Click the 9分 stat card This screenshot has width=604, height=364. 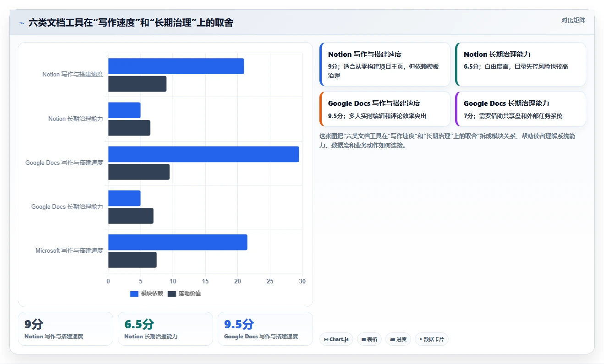66,329
